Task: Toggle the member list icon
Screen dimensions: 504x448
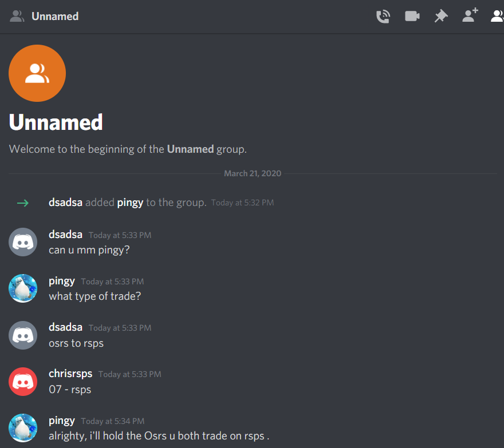Action: tap(497, 16)
